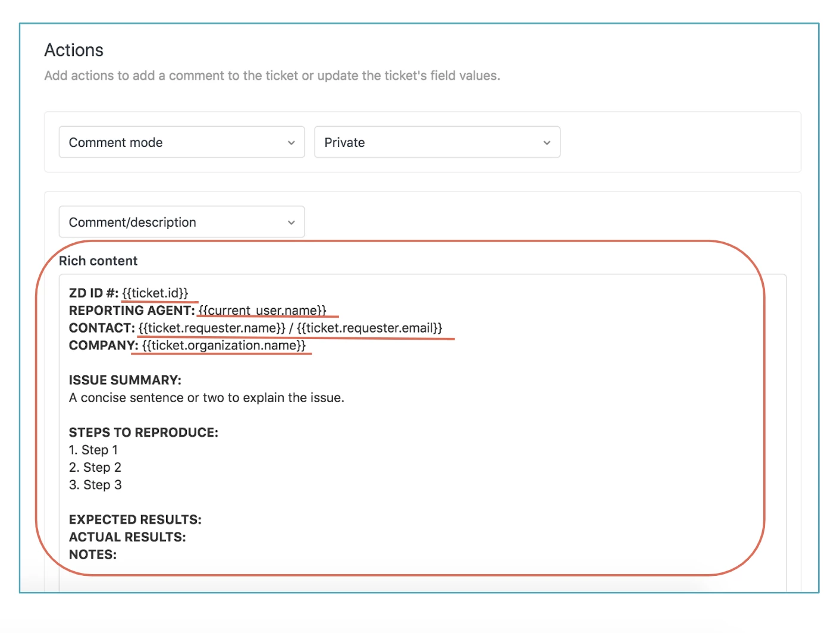Click the '1. Step 1' line
Image resolution: width=840 pixels, height=633 pixels.
click(x=93, y=450)
